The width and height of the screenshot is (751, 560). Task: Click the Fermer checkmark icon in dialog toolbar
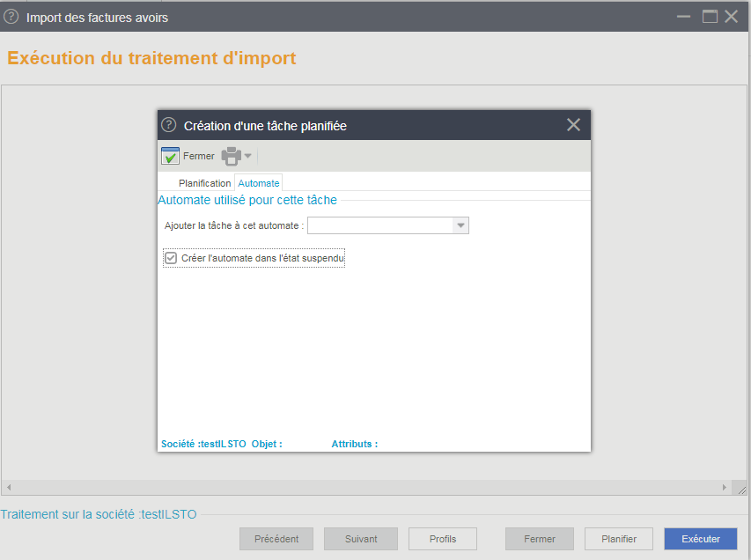(170, 156)
